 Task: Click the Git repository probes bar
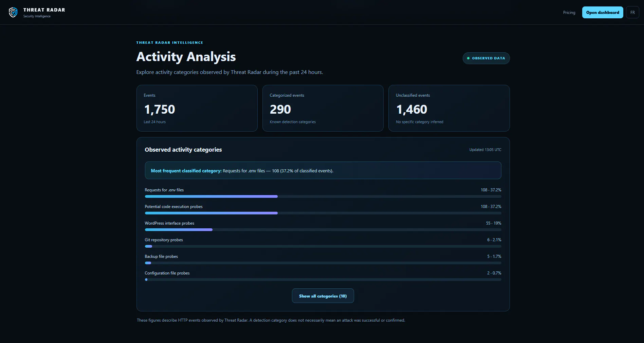point(323,246)
